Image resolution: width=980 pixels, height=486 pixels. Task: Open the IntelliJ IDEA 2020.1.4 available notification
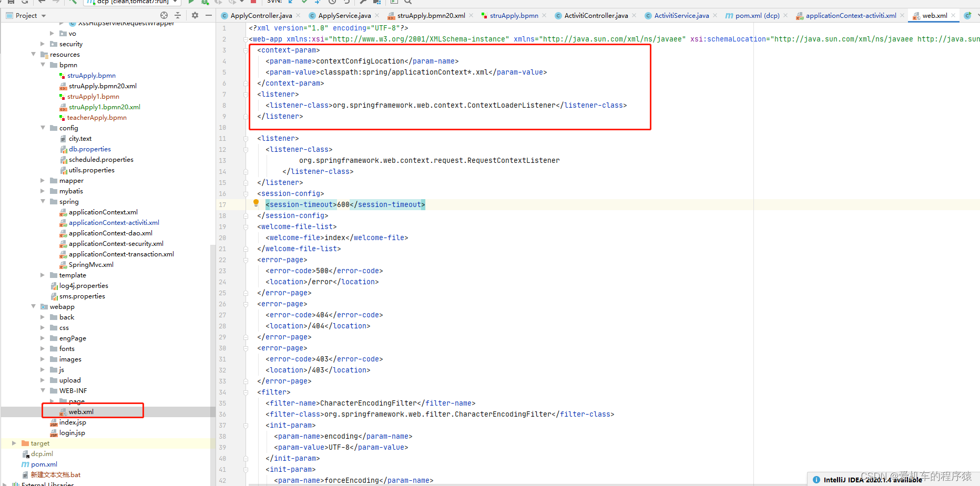872,480
